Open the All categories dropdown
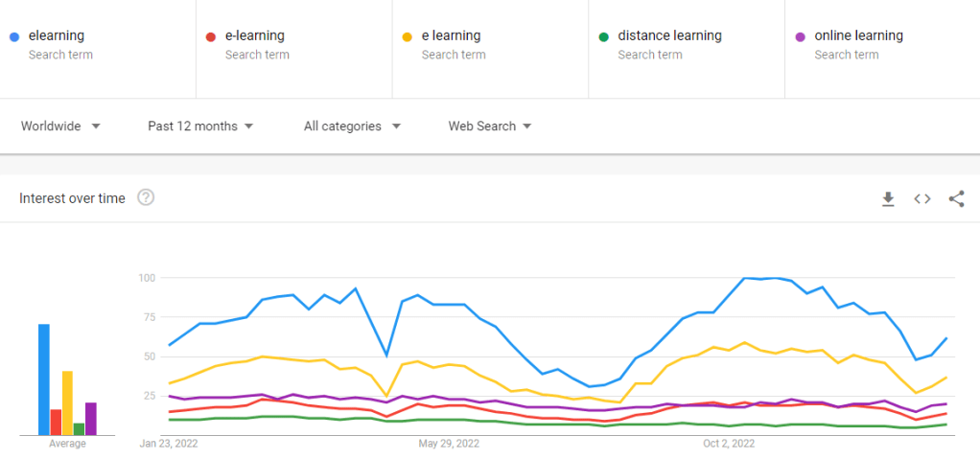The height and width of the screenshot is (459, 980). pyautogui.click(x=352, y=126)
